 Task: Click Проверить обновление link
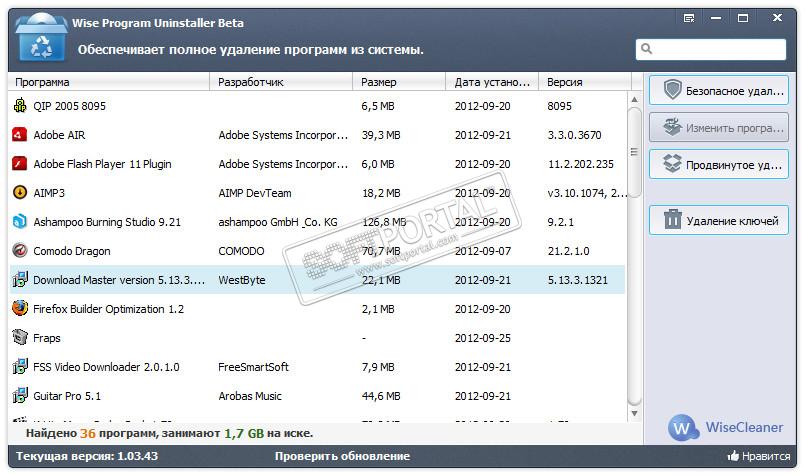[342, 456]
